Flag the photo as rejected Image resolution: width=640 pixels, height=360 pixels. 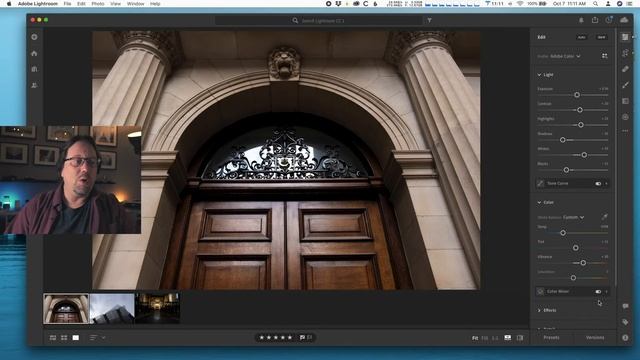coord(309,338)
